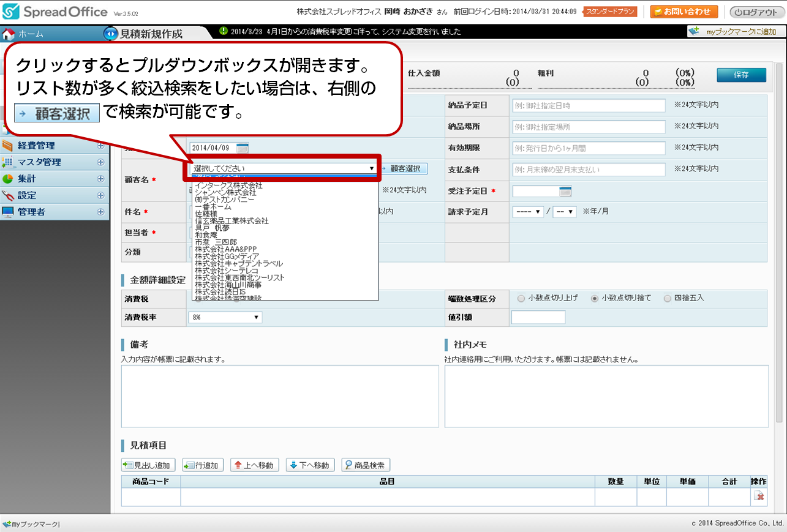Expand the plus icon beside マスタ管理
Viewport: 787px width, 532px height.
(x=100, y=162)
